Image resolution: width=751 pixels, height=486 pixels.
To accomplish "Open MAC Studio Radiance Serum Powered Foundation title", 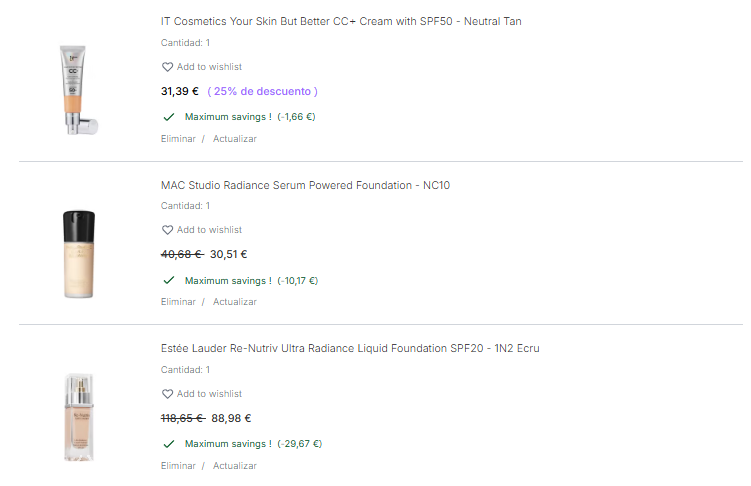I will click(x=305, y=185).
